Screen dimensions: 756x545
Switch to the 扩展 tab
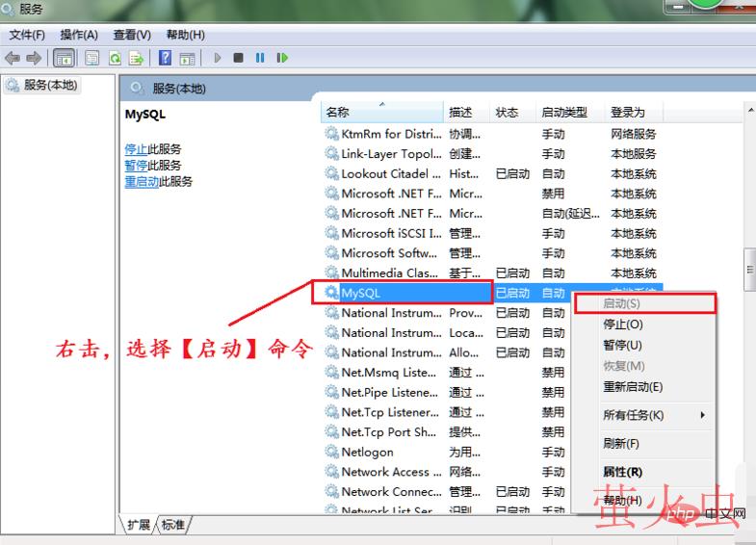click(x=139, y=524)
